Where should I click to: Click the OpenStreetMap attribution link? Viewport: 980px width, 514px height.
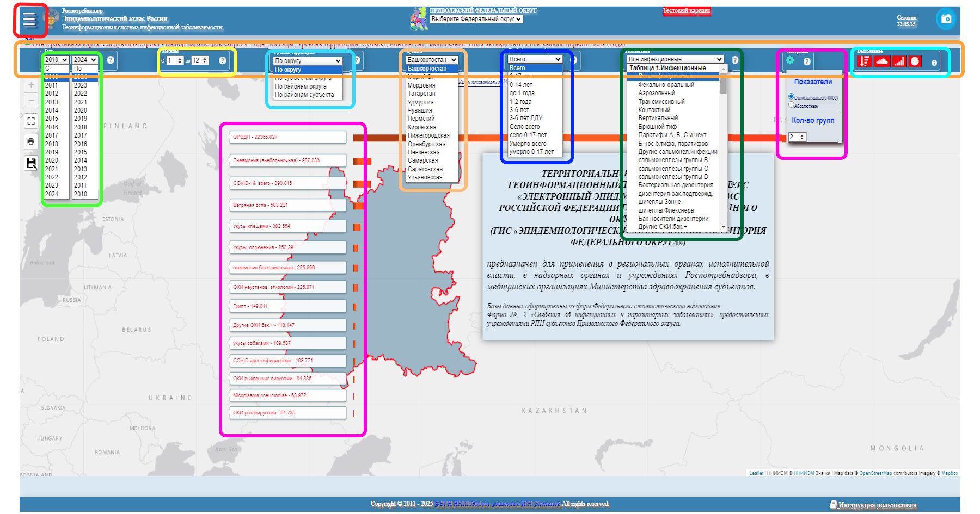point(875,473)
